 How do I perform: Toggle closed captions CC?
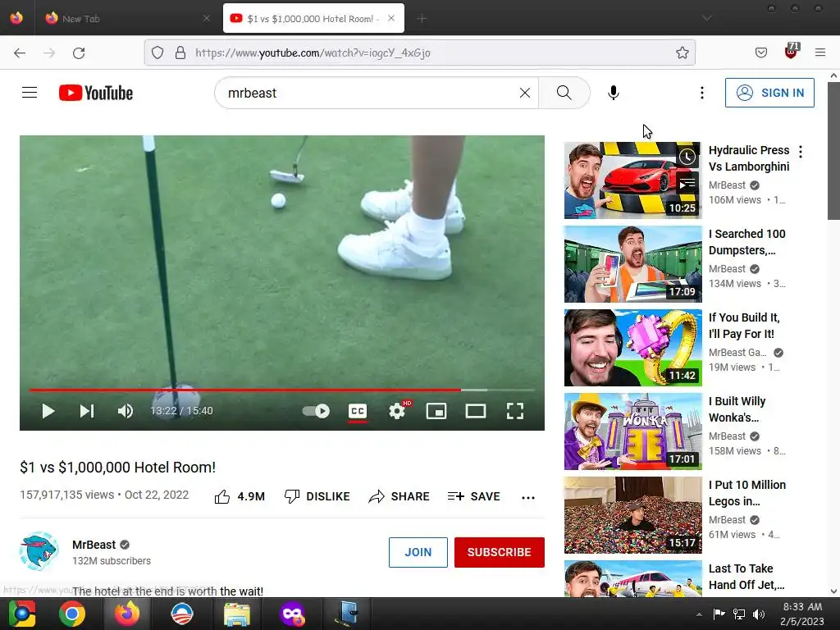[x=358, y=412]
